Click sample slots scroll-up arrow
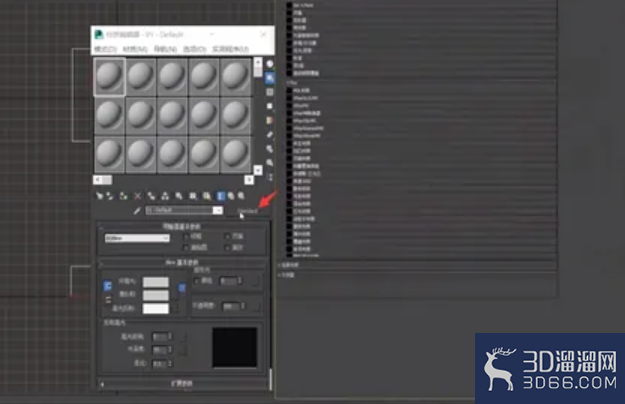 pyautogui.click(x=258, y=63)
